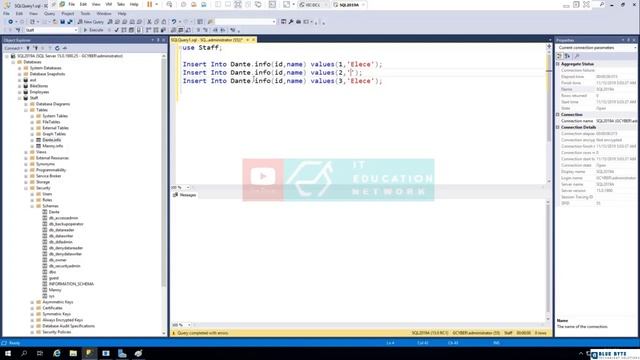Open the SSMS Project menu
The image size is (640, 360).
pos(68,13)
